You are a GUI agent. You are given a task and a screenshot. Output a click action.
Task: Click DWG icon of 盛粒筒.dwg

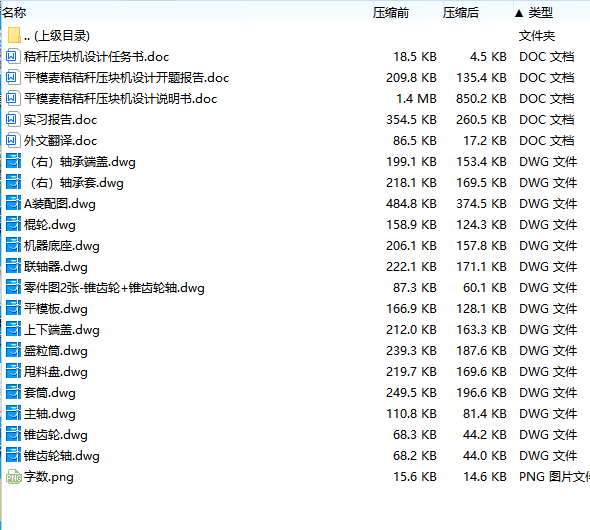(13, 351)
